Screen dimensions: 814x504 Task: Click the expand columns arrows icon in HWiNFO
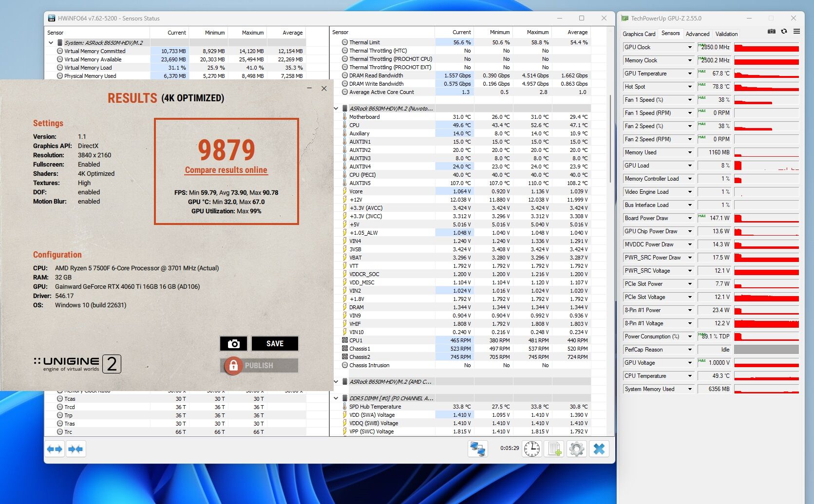pyautogui.click(x=55, y=449)
